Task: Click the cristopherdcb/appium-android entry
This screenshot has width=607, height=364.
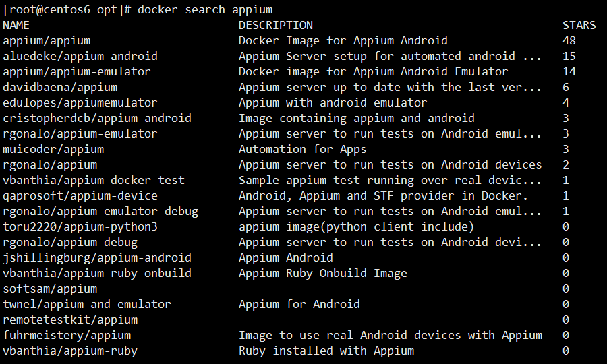Action: pyautogui.click(x=97, y=118)
